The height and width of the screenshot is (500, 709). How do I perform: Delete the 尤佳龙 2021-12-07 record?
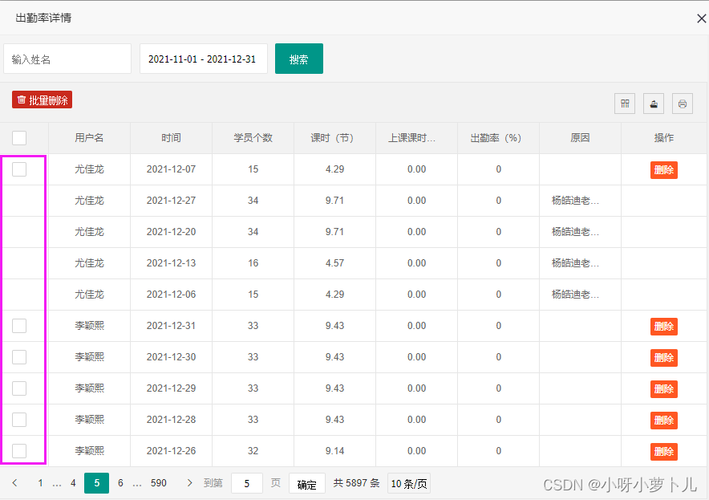664,170
